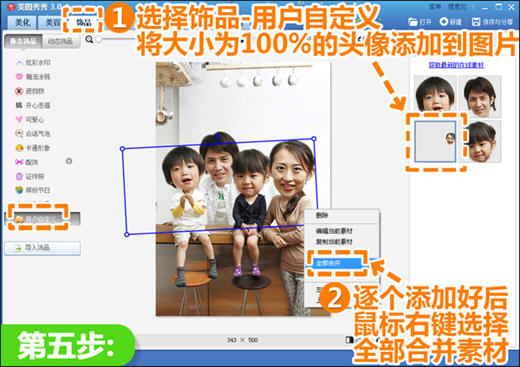This screenshot has width=520, height=367.
Task: Open the 证件照 ID photo category
Action: click(x=30, y=176)
